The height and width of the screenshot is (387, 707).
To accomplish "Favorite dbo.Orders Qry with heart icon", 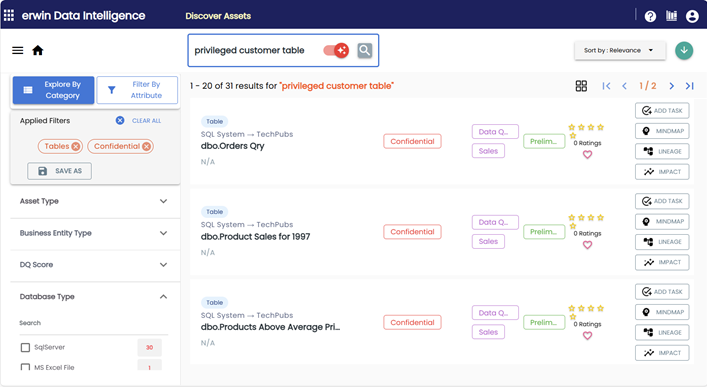I will point(587,155).
